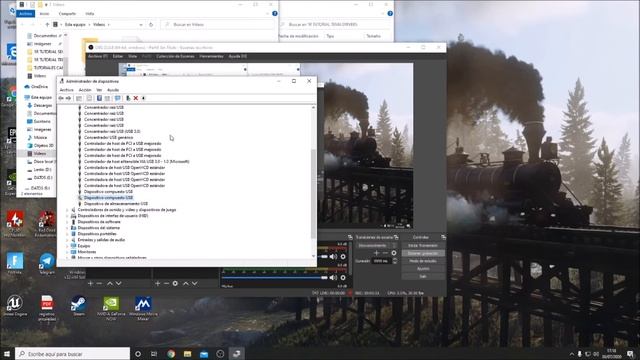Add a scene with plus icon in OBS

[x=91, y=283]
